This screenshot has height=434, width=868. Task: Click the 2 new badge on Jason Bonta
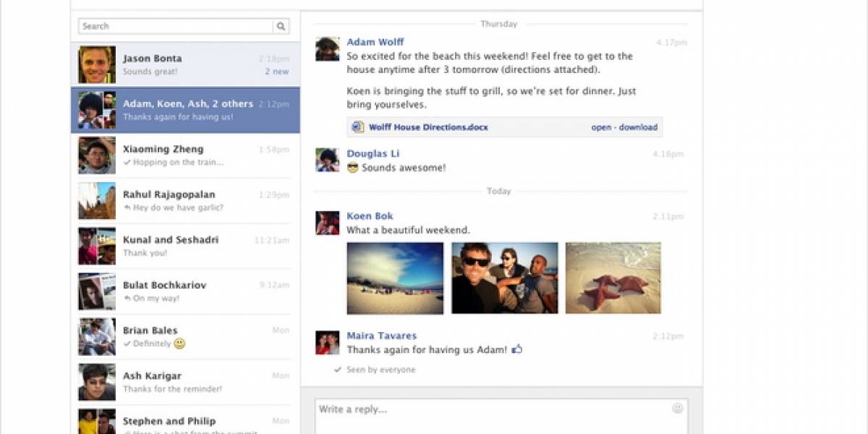(277, 72)
